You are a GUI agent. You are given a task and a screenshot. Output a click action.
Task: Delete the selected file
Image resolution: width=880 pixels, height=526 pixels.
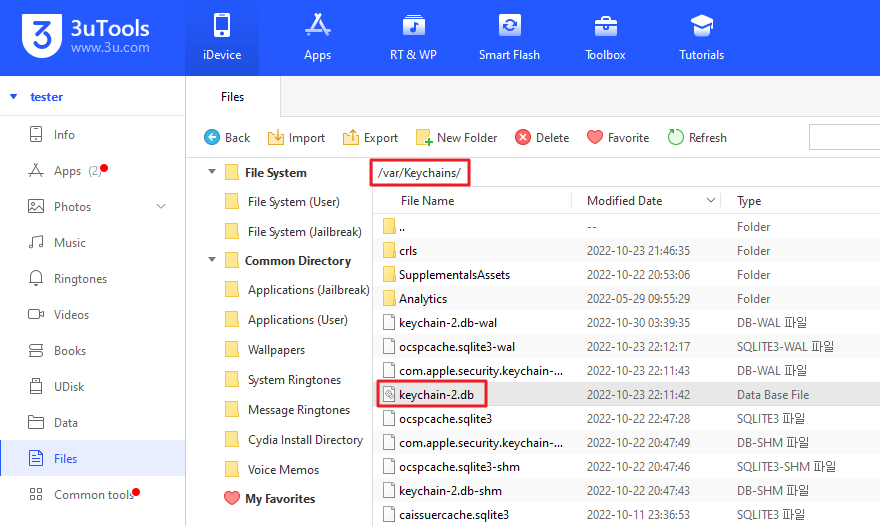542,138
